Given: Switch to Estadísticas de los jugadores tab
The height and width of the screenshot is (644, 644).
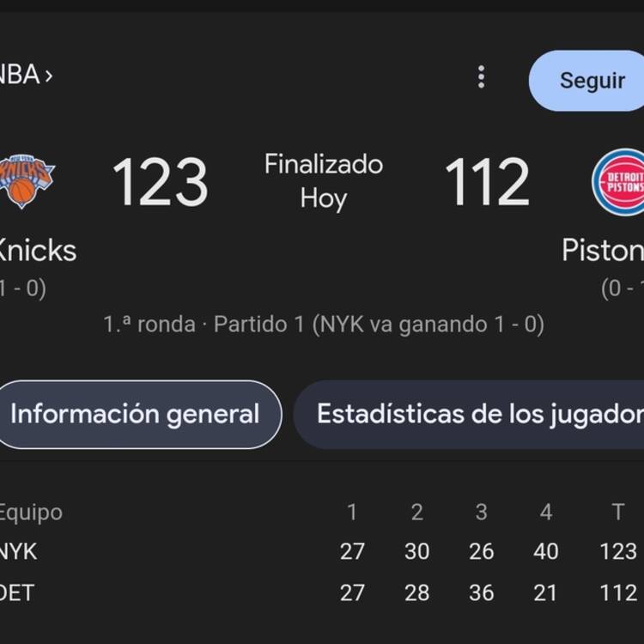Looking at the screenshot, I should click(469, 414).
